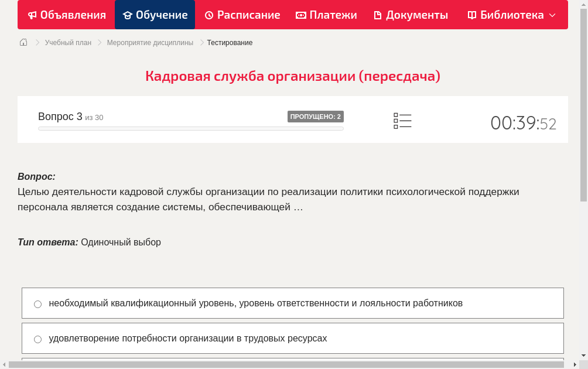
Task: Click the graduation cap icon on Обучение
Action: coord(129,15)
